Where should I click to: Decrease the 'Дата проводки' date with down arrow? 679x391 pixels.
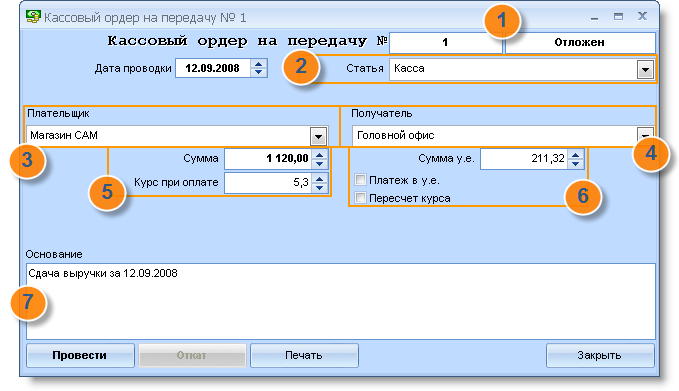(x=259, y=72)
